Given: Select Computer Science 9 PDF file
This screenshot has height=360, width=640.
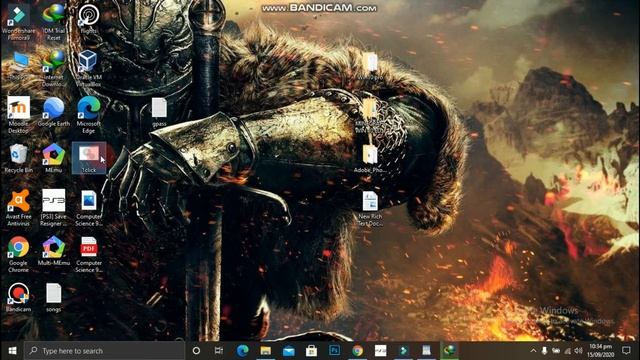Looking at the screenshot, I should (89, 254).
